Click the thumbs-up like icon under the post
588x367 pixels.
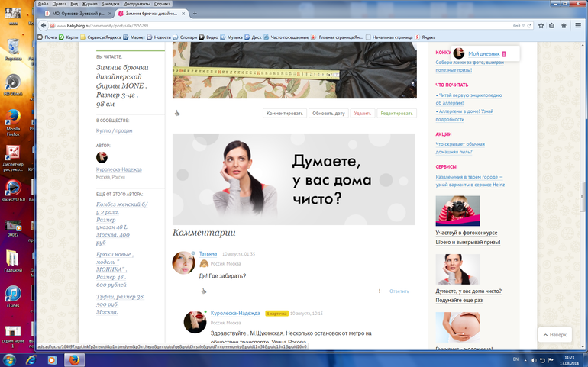(177, 113)
